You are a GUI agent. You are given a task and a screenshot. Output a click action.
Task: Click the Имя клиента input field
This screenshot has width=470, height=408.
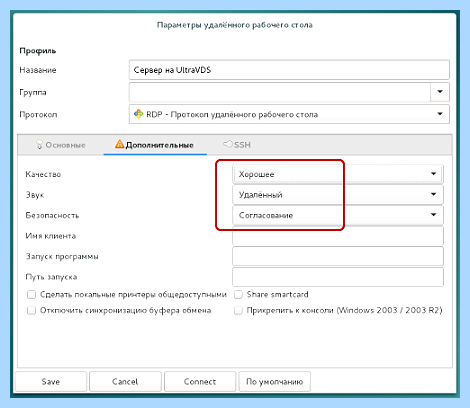(338, 236)
